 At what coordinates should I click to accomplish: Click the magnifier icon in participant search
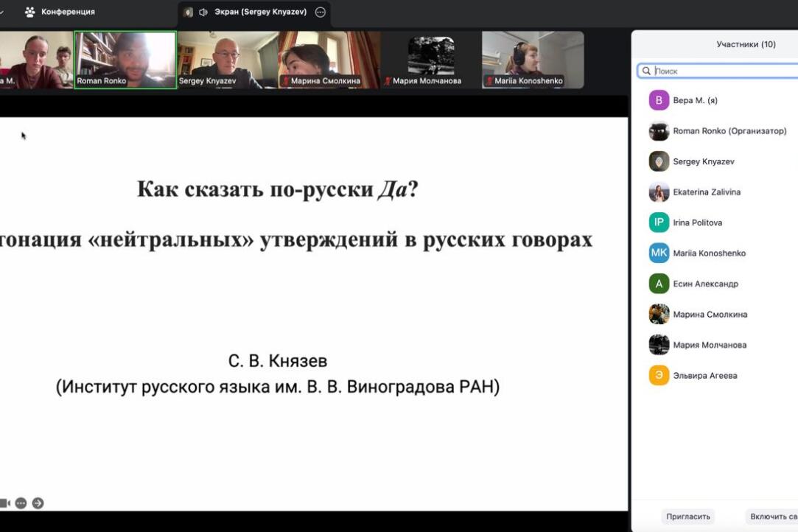(646, 71)
